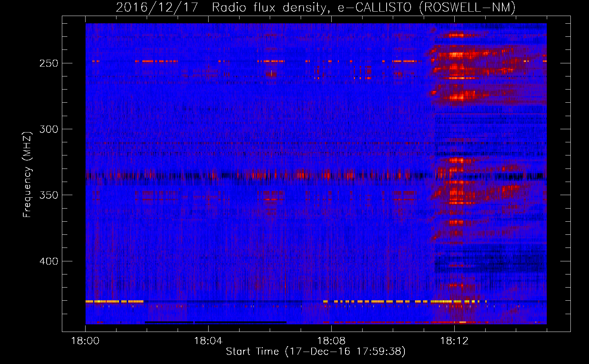This screenshot has width=589, height=364.
Task: Click the 18:12 time tick label
Action: coord(454,341)
